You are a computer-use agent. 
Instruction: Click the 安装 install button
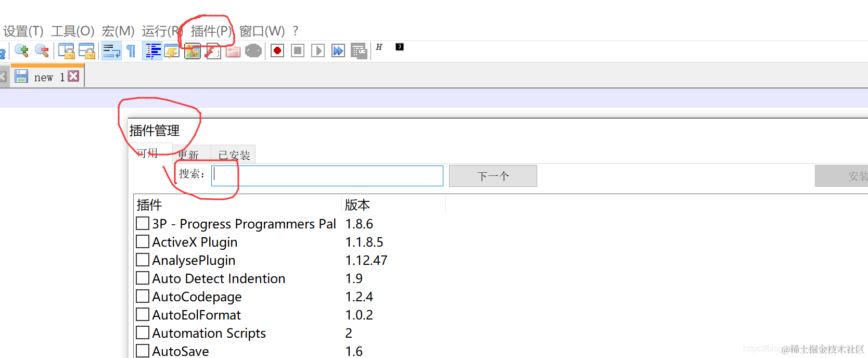(841, 176)
